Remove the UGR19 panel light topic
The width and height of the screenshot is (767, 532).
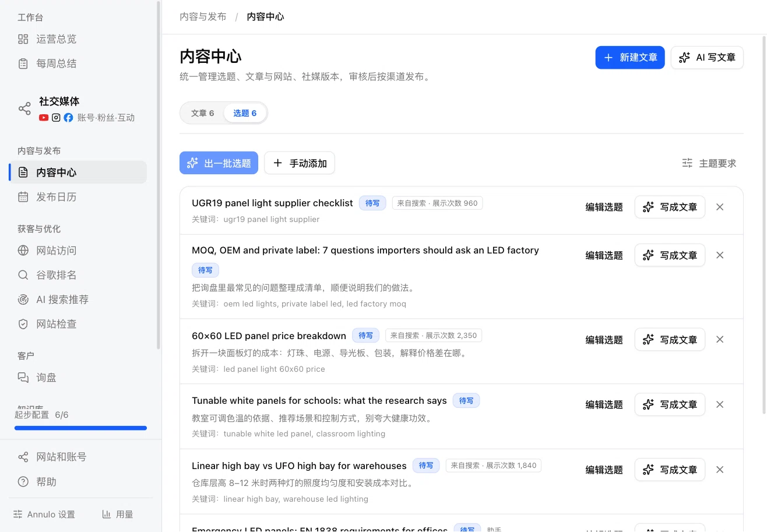click(720, 207)
